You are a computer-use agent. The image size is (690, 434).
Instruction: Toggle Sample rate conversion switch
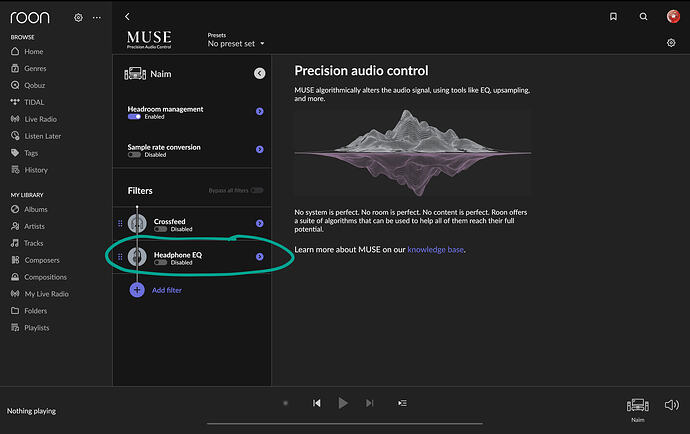tap(134, 154)
